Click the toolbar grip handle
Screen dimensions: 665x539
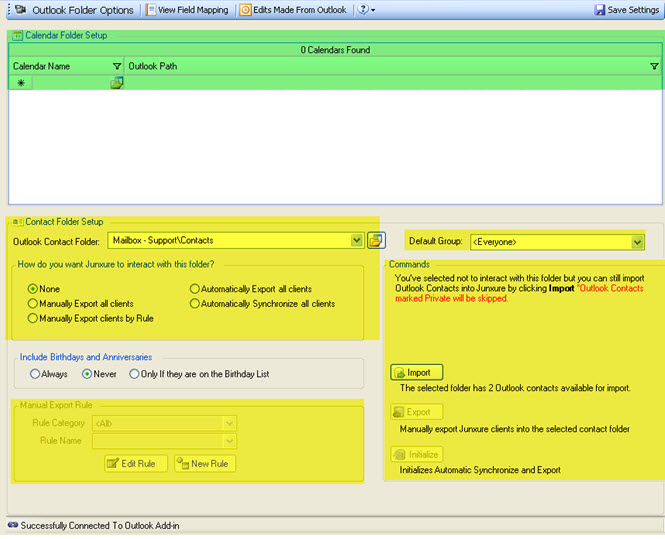pyautogui.click(x=9, y=9)
